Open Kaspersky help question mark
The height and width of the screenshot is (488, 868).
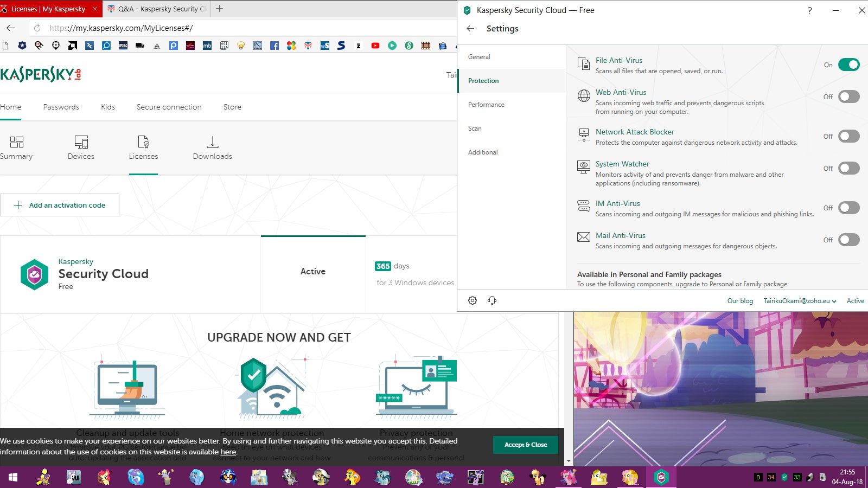(x=809, y=10)
